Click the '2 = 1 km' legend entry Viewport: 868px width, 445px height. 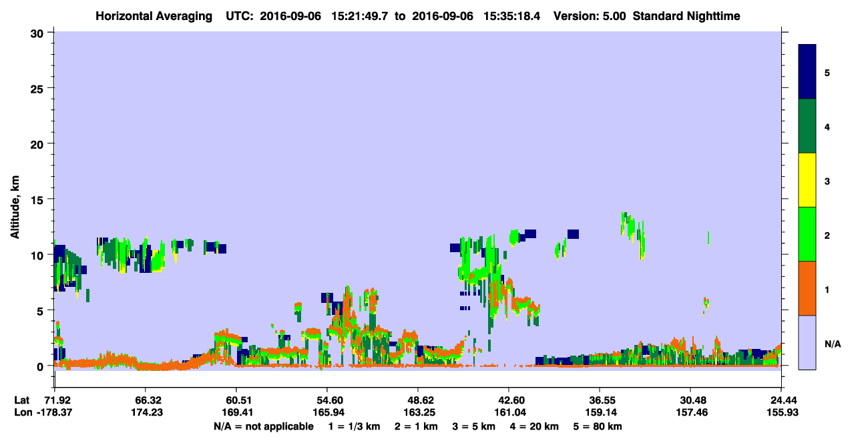point(417,426)
